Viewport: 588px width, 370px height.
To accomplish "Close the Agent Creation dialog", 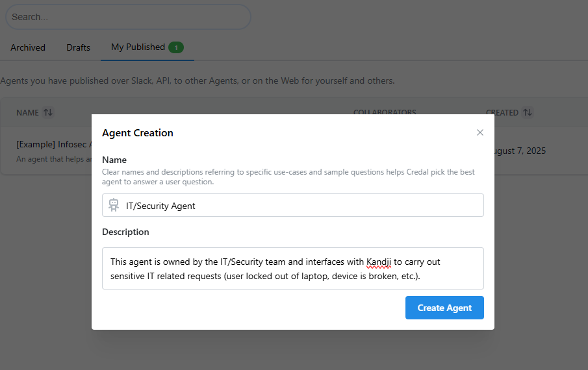I will pos(479,132).
